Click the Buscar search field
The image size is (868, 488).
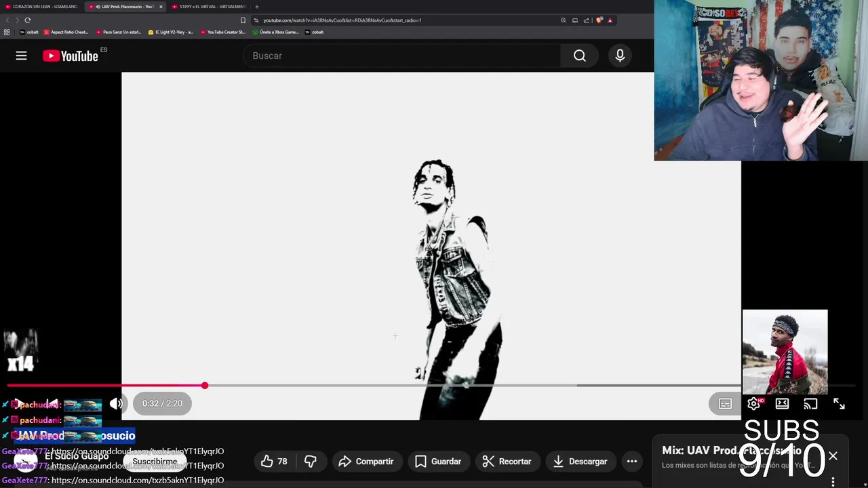click(401, 56)
